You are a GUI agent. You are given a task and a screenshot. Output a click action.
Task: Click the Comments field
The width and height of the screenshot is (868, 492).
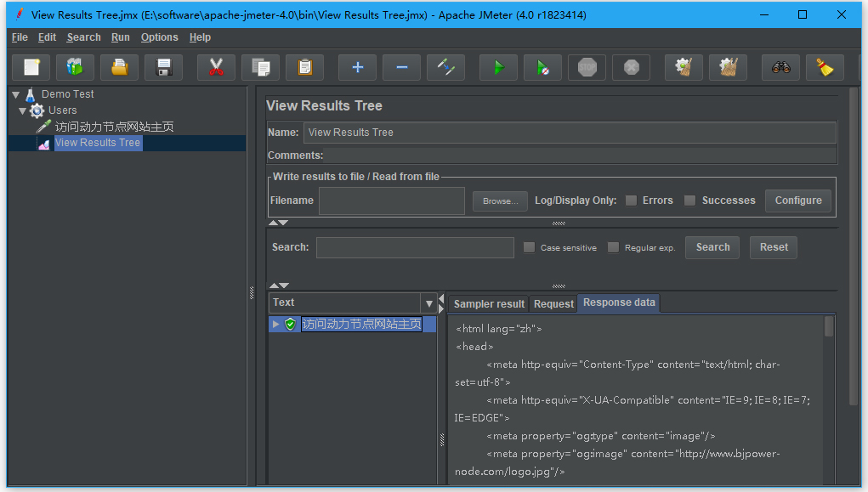coord(581,156)
